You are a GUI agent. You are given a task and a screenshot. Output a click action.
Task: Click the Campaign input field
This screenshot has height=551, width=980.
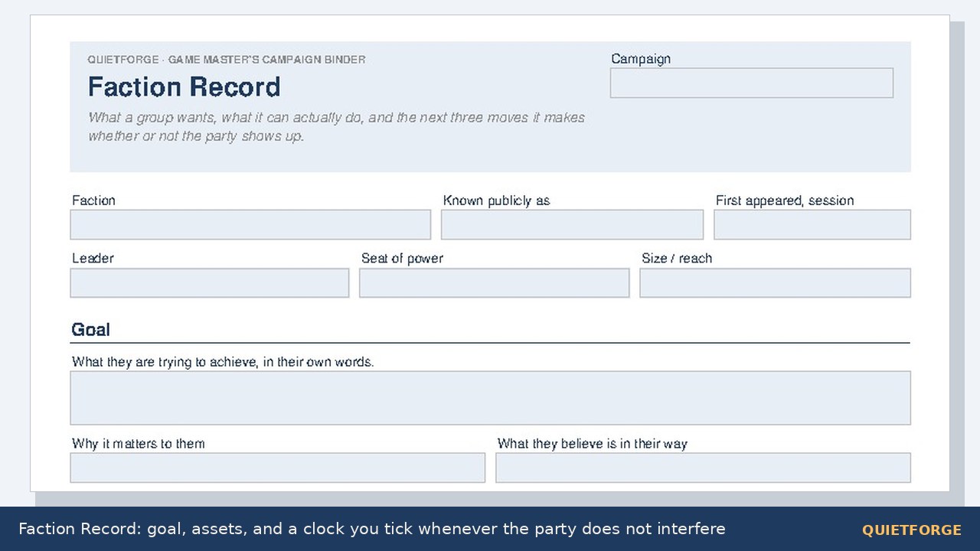751,83
